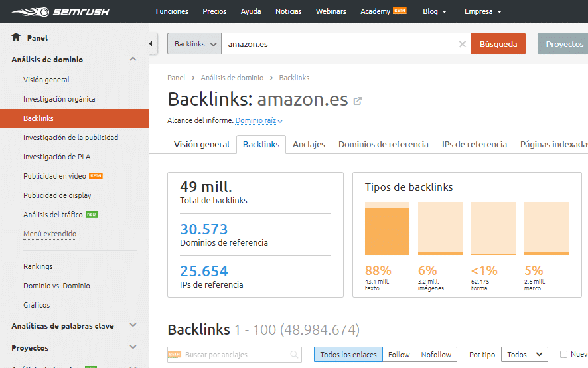588x368 pixels.
Task: Expand the Proyectos sidebar section
Action: [x=133, y=347]
